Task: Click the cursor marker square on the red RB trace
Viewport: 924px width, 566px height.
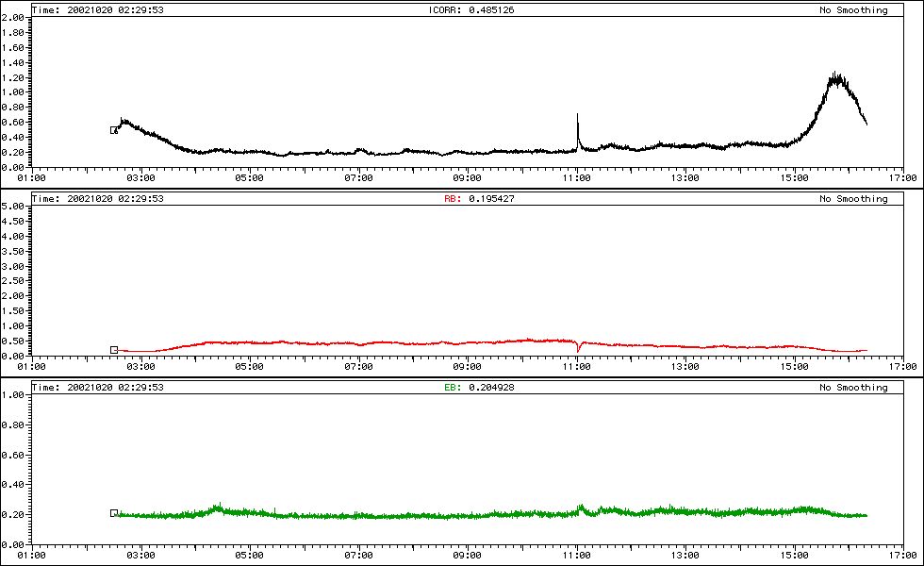Action: point(114,350)
